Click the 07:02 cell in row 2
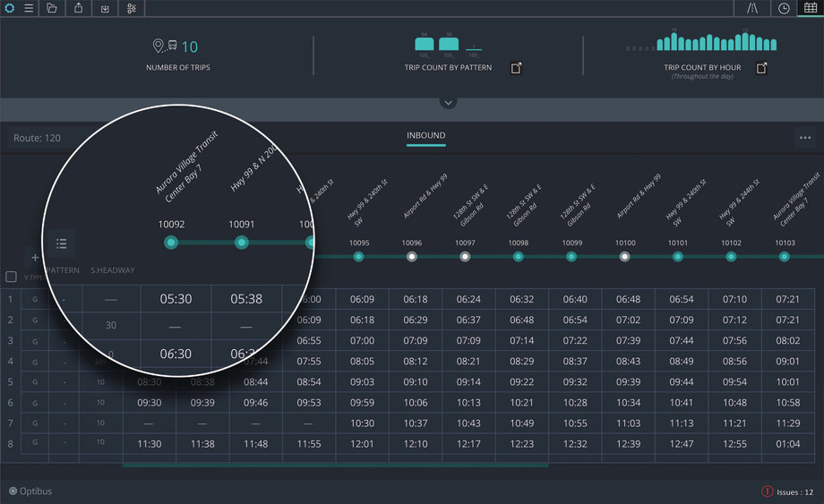This screenshot has height=504, width=824. tap(628, 320)
